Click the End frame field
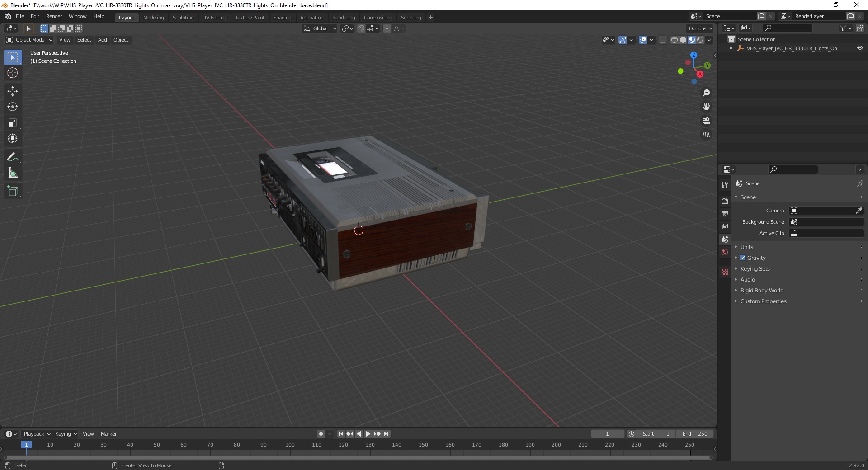This screenshot has height=470, width=868. tap(695, 434)
